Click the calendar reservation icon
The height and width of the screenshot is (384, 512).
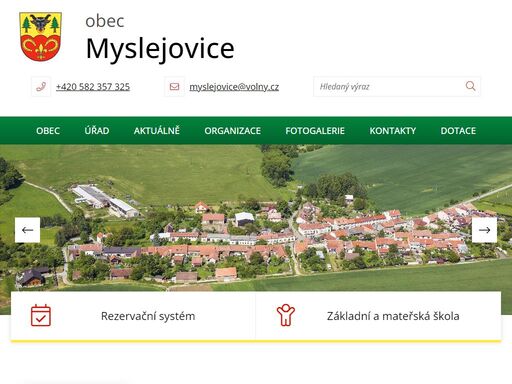pos(41,315)
